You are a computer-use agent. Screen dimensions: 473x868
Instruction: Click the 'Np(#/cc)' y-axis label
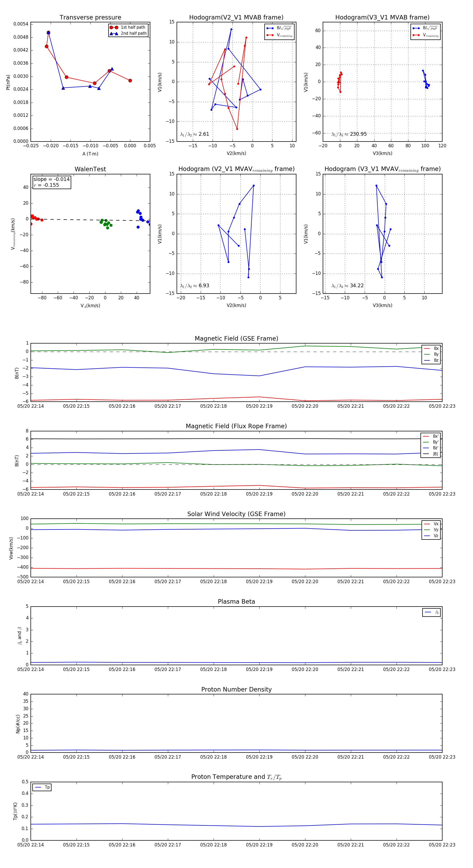point(18,724)
